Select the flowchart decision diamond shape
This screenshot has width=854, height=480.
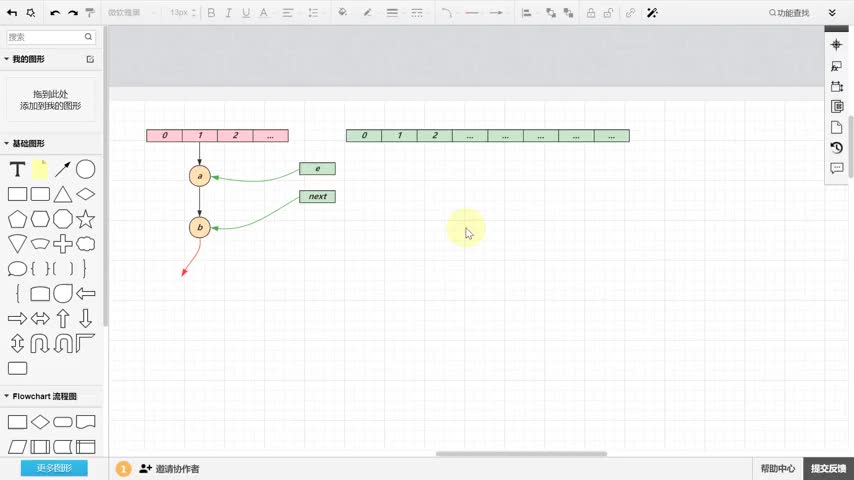40,422
